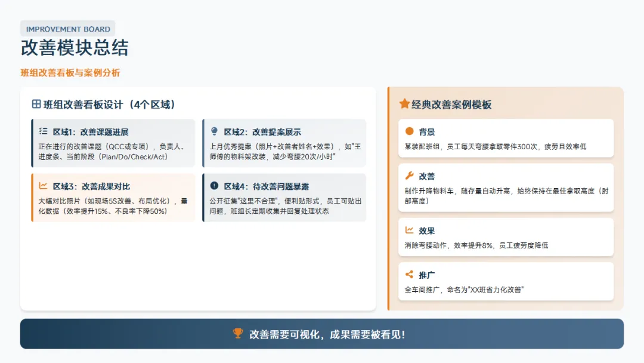Click the 背景 card label
Viewport: 644px width, 363px height.
[x=427, y=132]
